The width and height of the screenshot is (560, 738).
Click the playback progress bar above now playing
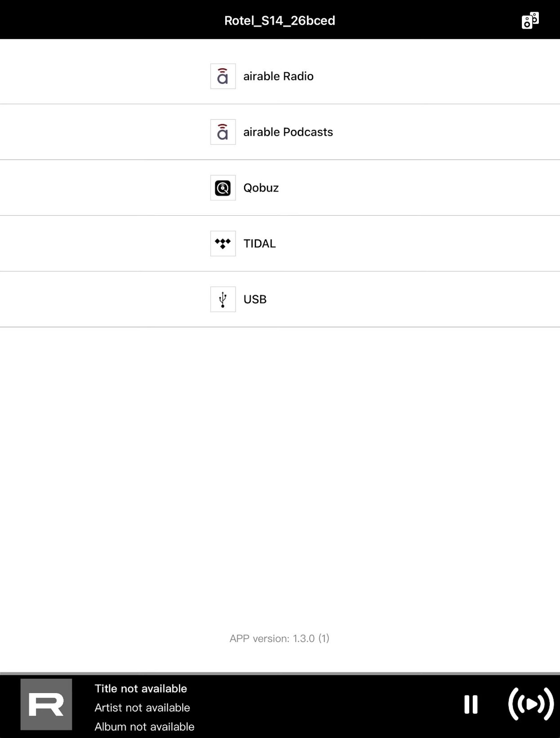[280, 673]
